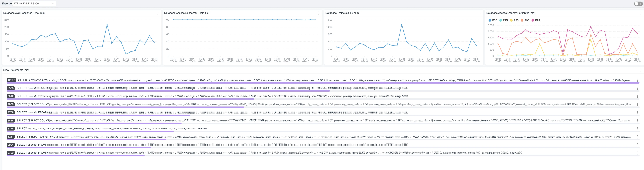Select the 2924 ms duration badge
The height and width of the screenshot is (170, 644).
tap(11, 145)
